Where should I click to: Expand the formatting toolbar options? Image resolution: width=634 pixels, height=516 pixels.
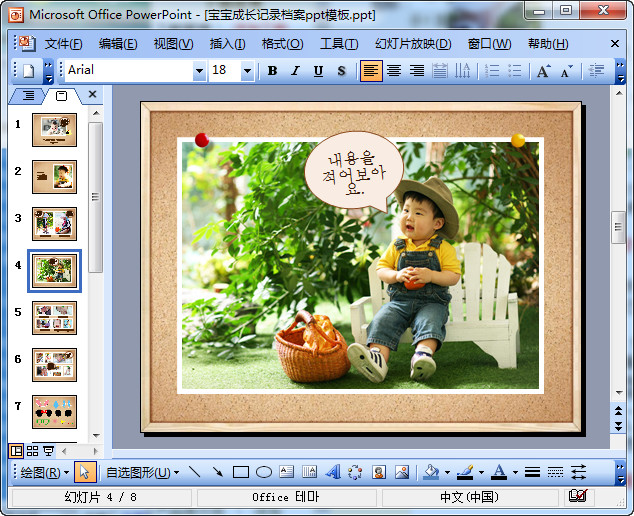click(x=620, y=71)
